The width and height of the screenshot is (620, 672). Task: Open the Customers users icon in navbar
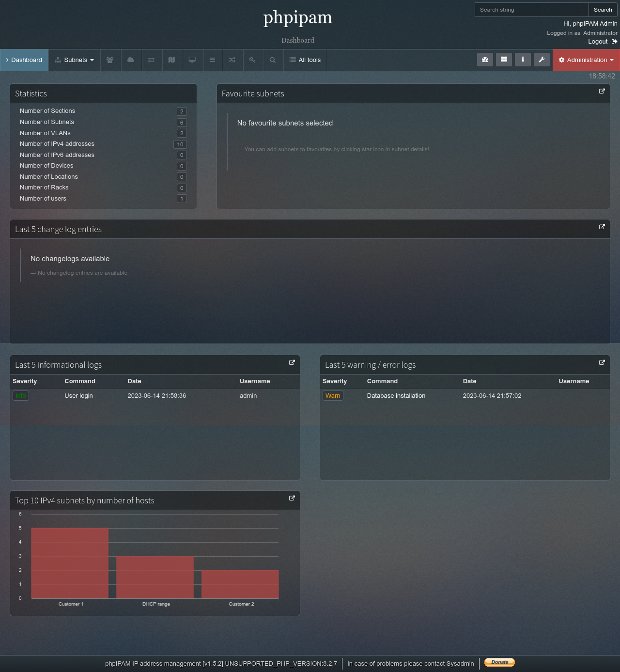click(x=110, y=60)
